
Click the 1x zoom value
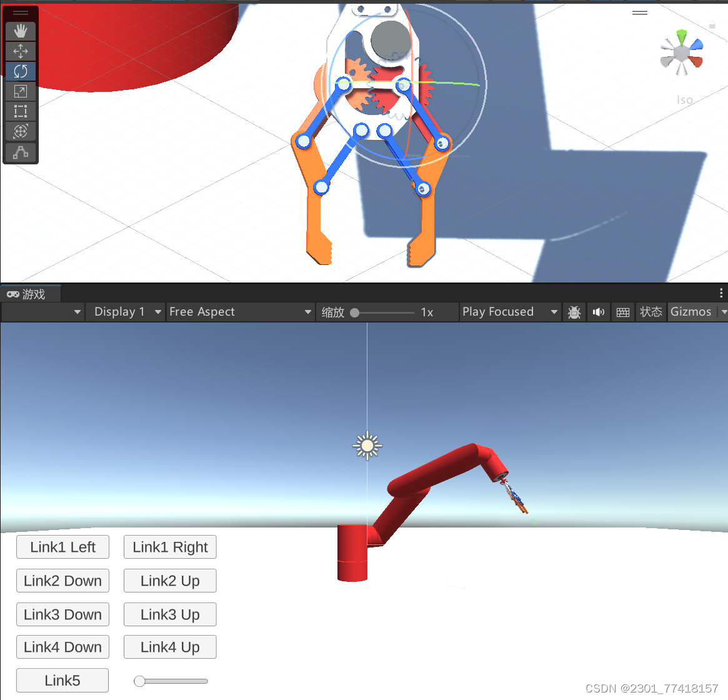tap(427, 312)
